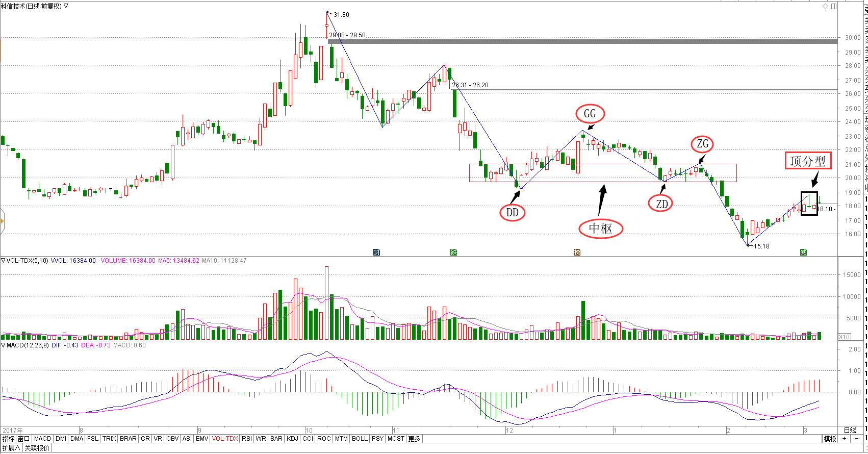Switch to the DMA indicator
Viewport: 868px width, 454px height.
point(77,439)
